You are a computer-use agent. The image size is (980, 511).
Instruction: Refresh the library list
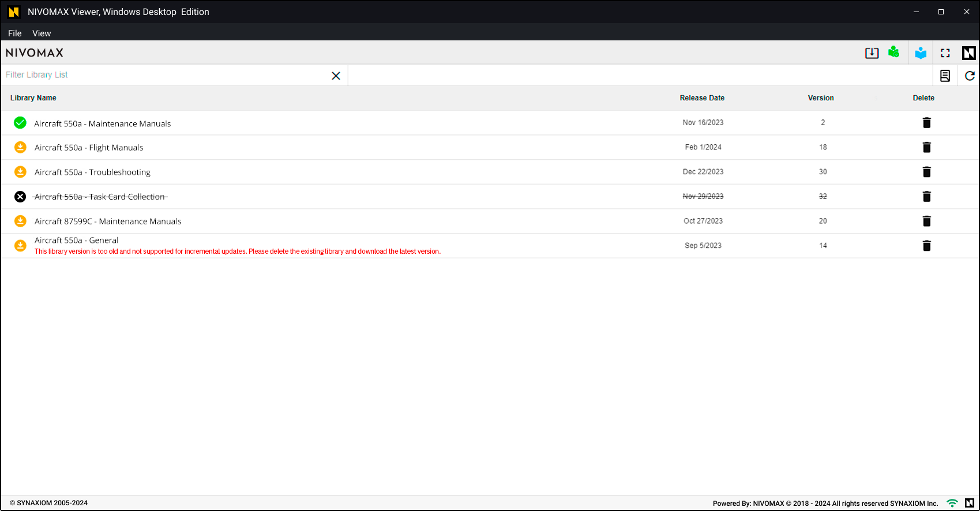(970, 76)
